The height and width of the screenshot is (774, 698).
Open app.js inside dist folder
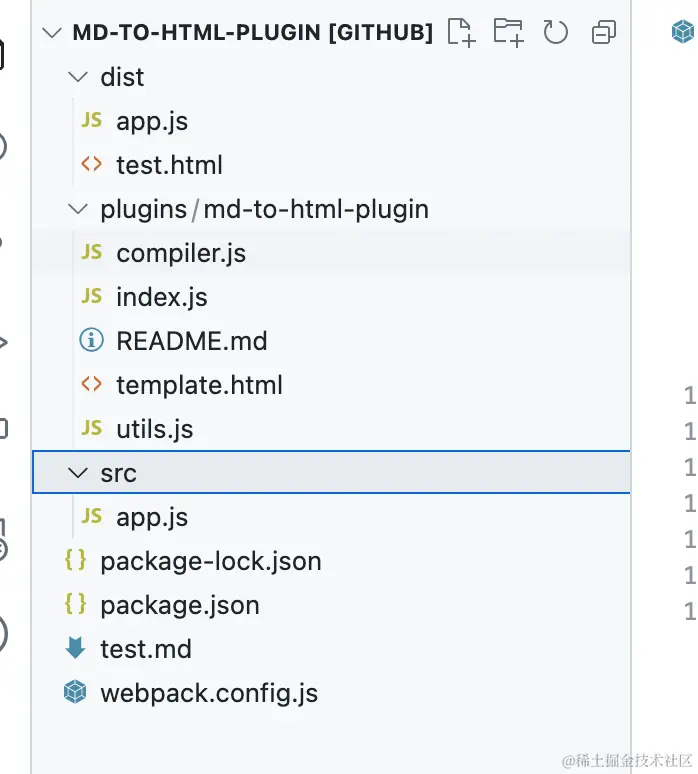pos(152,121)
